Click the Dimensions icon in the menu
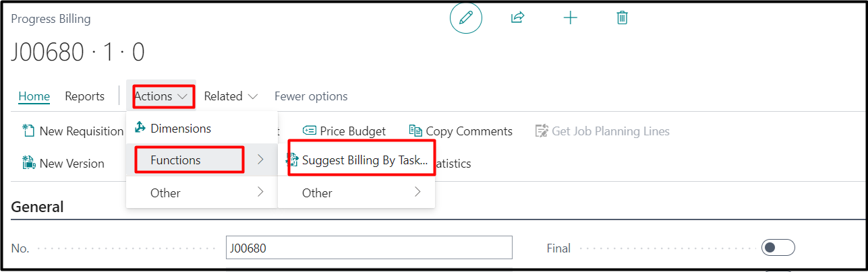The height and width of the screenshot is (272, 868). point(140,128)
